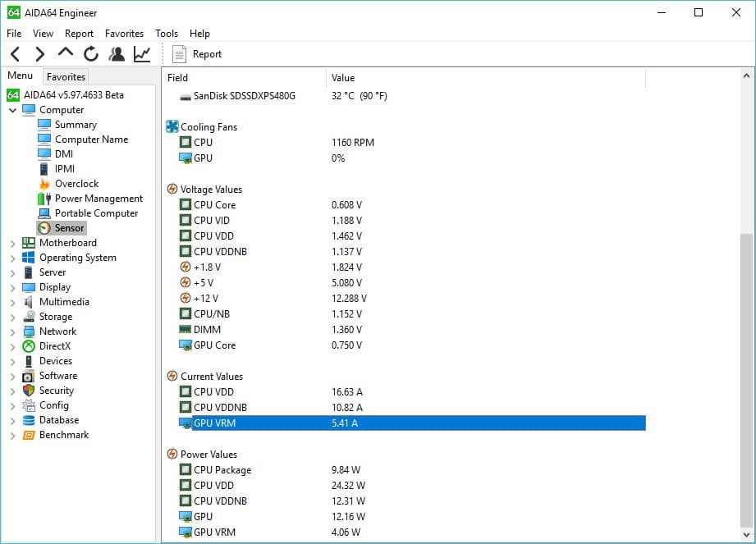Click the Security shield icon
The width and height of the screenshot is (756, 544).
29,391
